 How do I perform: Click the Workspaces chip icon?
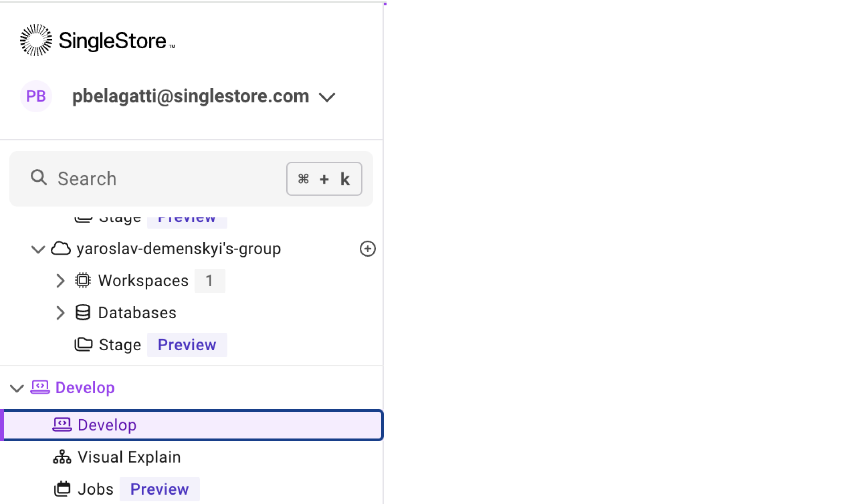click(83, 281)
